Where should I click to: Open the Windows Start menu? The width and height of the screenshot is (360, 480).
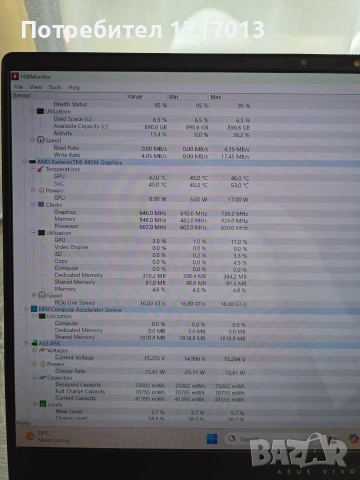coord(212,438)
